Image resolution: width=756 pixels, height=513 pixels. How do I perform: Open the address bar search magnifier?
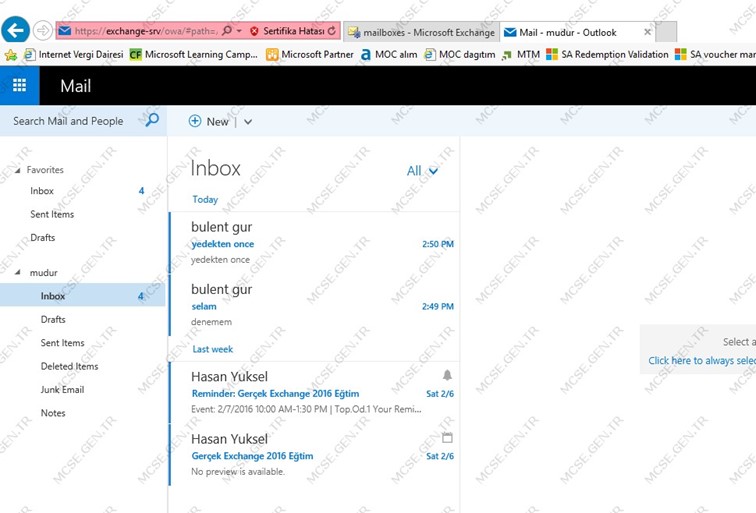coord(227,31)
